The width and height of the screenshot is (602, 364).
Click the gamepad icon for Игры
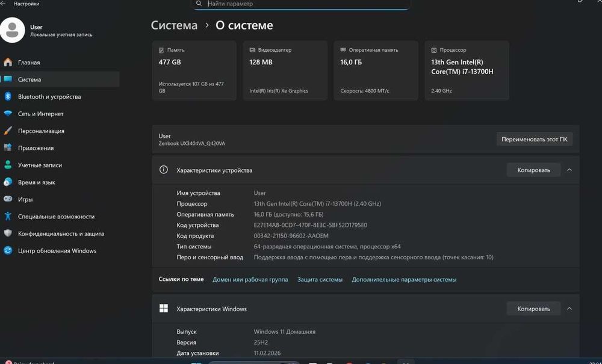pos(8,199)
